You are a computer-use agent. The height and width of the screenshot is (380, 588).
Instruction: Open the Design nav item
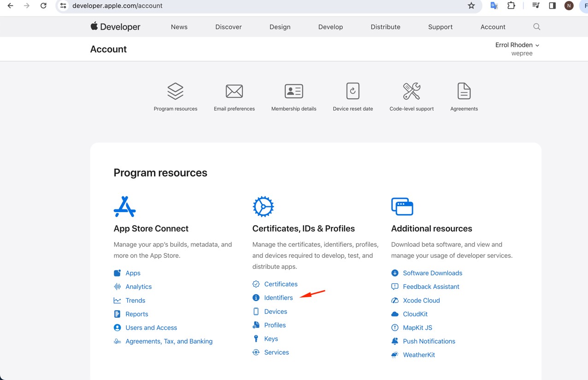tap(280, 27)
